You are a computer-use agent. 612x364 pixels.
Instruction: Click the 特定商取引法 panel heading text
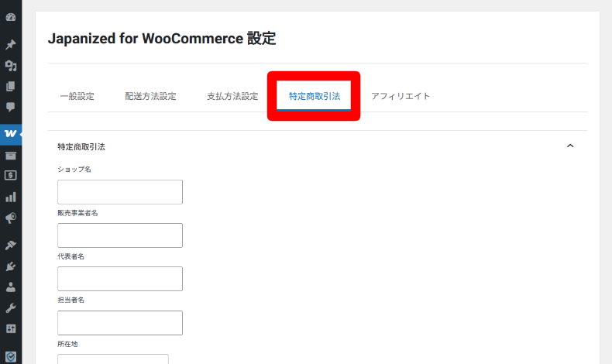click(x=81, y=146)
